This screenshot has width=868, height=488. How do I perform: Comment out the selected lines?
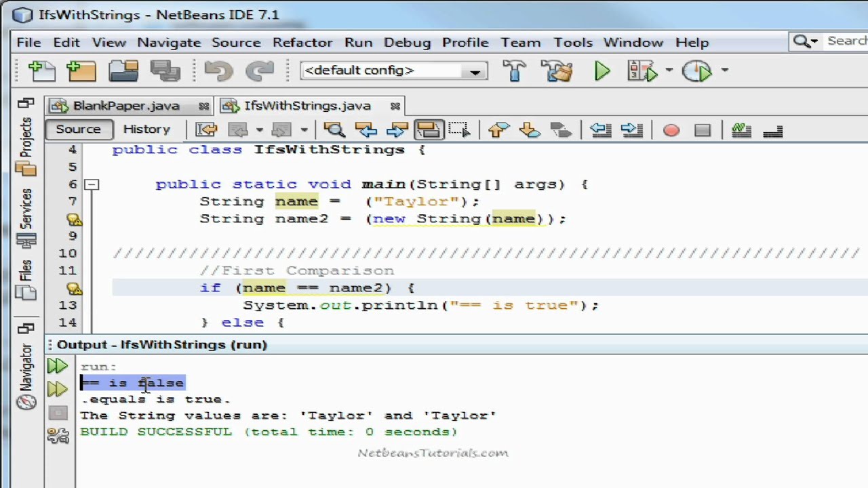click(x=741, y=129)
